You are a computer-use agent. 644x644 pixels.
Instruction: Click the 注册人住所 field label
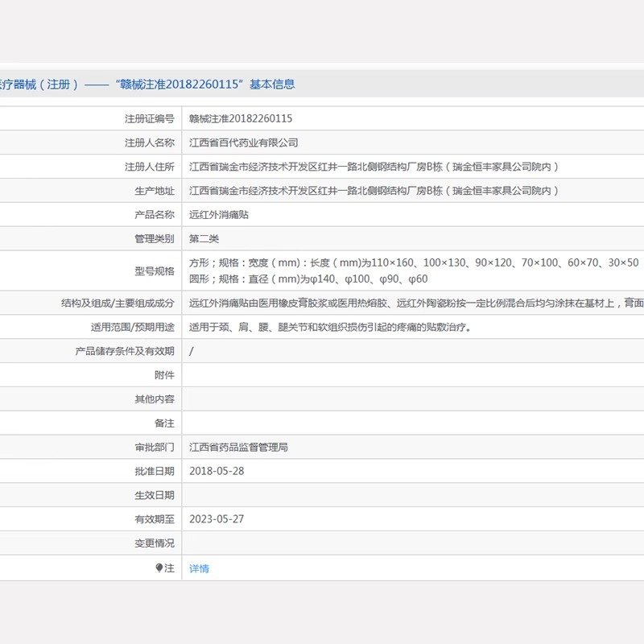[x=150, y=167]
